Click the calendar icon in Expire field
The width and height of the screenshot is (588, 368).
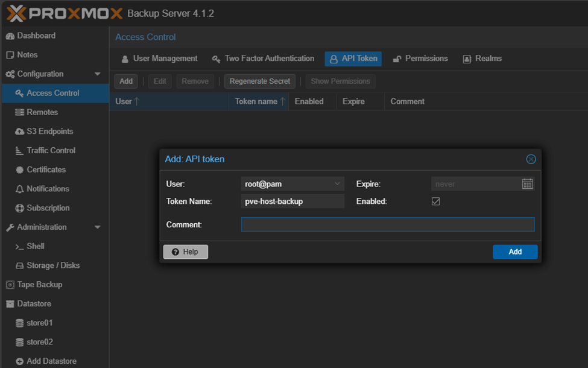coord(527,184)
